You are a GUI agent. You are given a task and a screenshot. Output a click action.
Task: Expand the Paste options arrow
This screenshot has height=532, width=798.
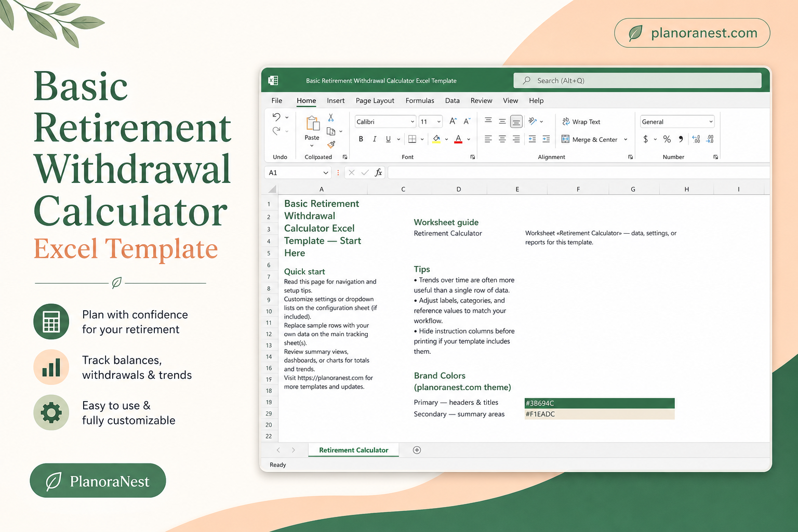click(312, 146)
